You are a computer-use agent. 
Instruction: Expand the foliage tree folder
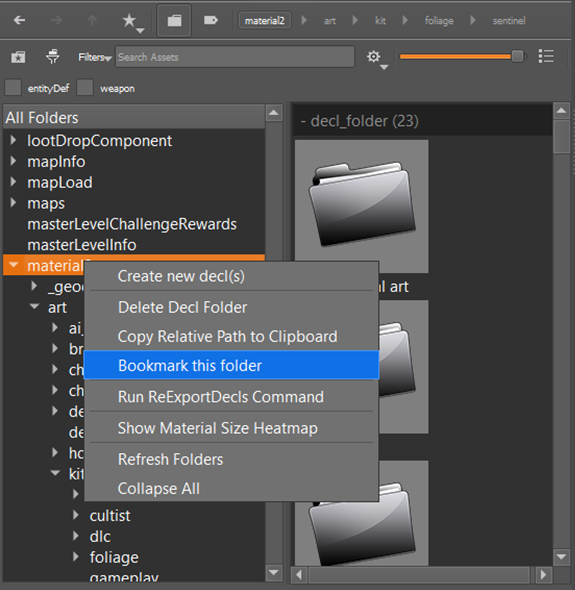point(76,557)
